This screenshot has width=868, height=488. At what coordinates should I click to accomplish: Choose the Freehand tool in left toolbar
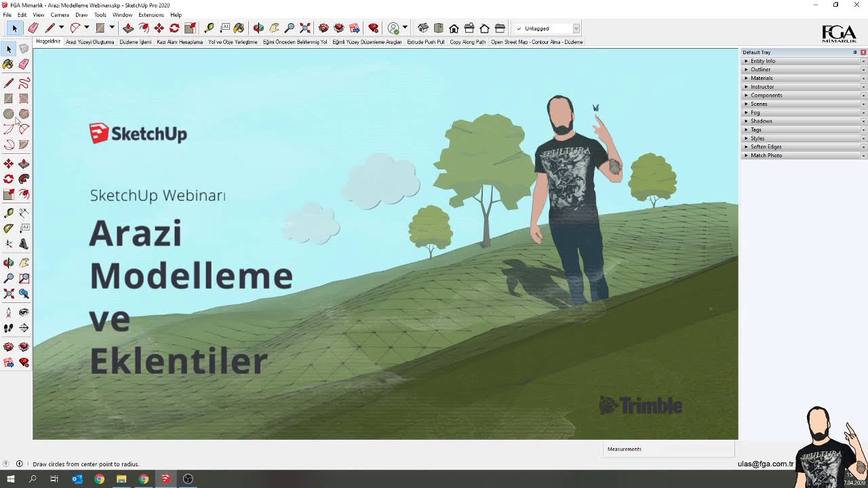click(x=24, y=83)
